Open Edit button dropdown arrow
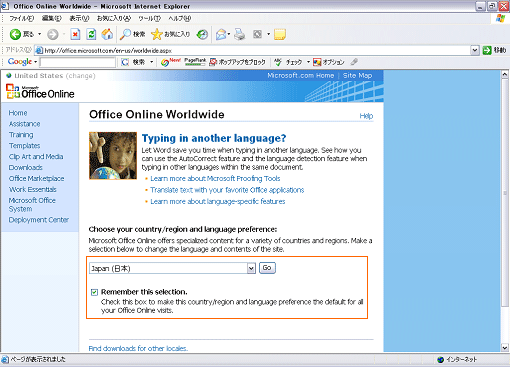The image size is (510, 367). tap(268, 34)
